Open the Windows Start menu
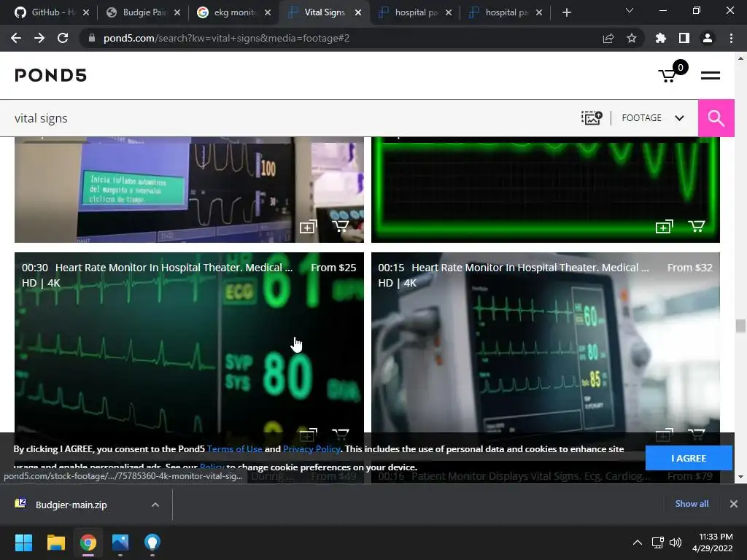The width and height of the screenshot is (747, 560). [x=23, y=542]
